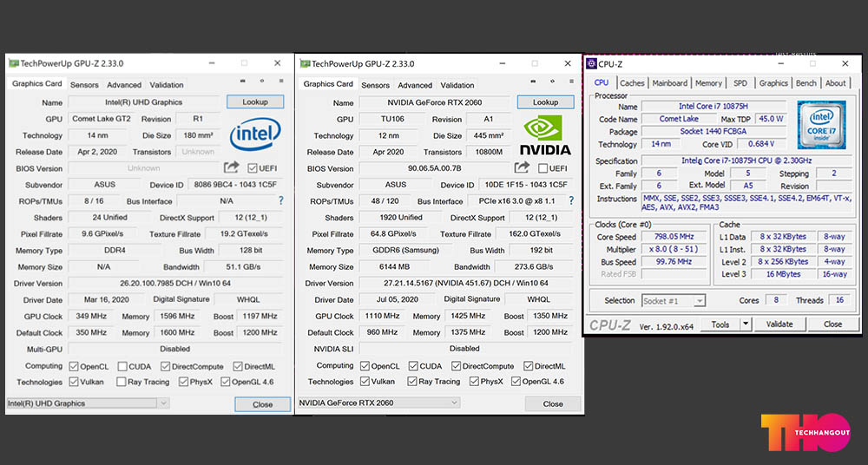Viewport: 868px width, 465px height.
Task: Toggle PhysX checkbox in NVIDIA GPU-Z window
Action: (x=474, y=382)
